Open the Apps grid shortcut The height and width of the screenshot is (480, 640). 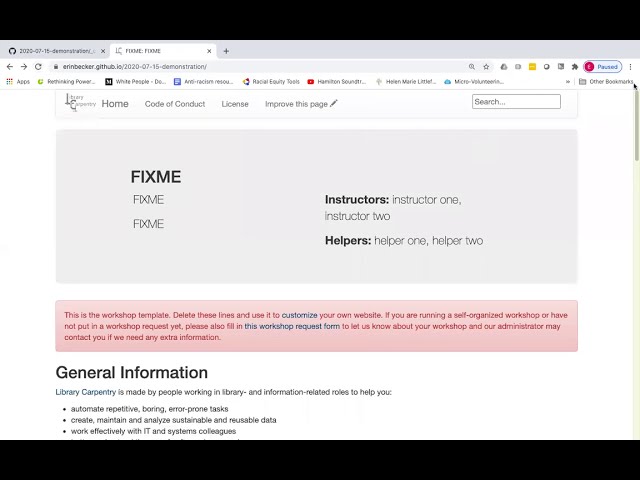[x=18, y=82]
